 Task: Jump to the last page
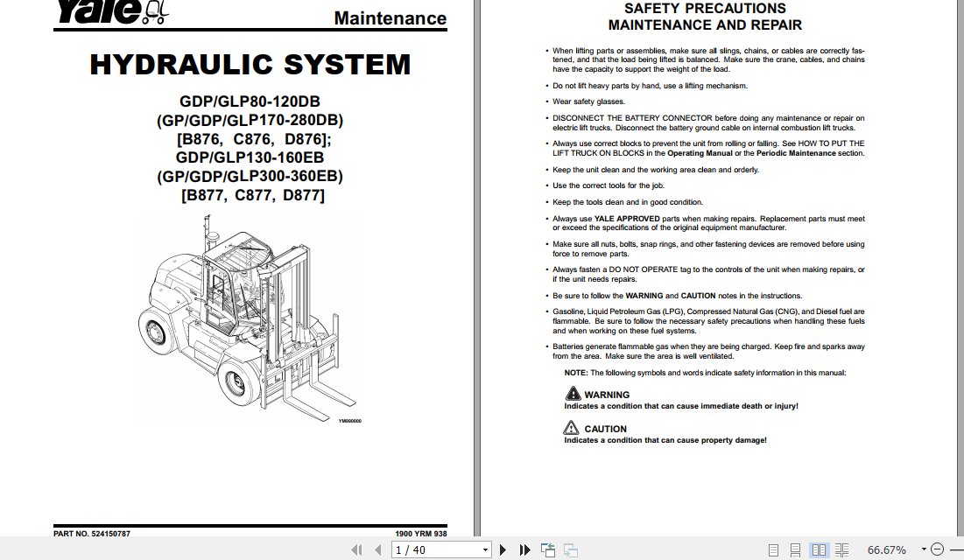tap(524, 549)
